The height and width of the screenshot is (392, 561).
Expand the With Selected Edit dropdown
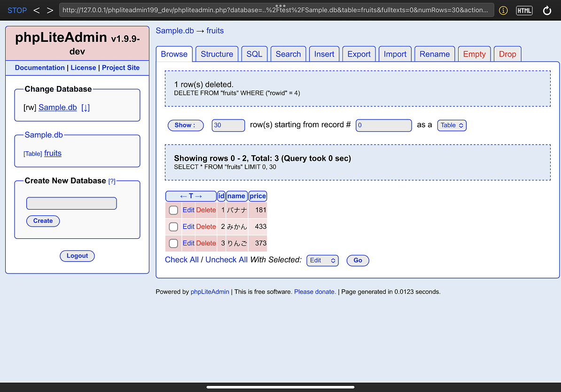coord(322,260)
